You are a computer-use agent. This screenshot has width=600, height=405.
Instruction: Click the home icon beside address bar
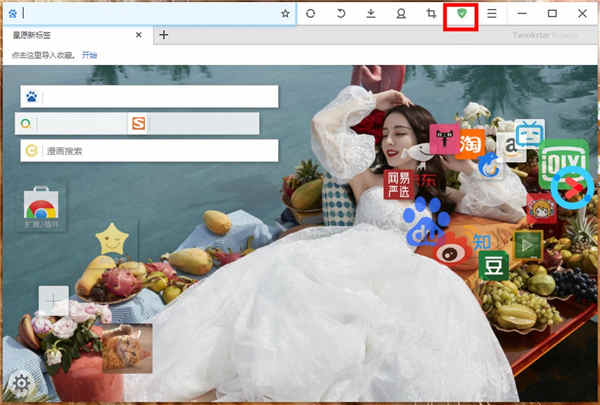pyautogui.click(x=12, y=14)
